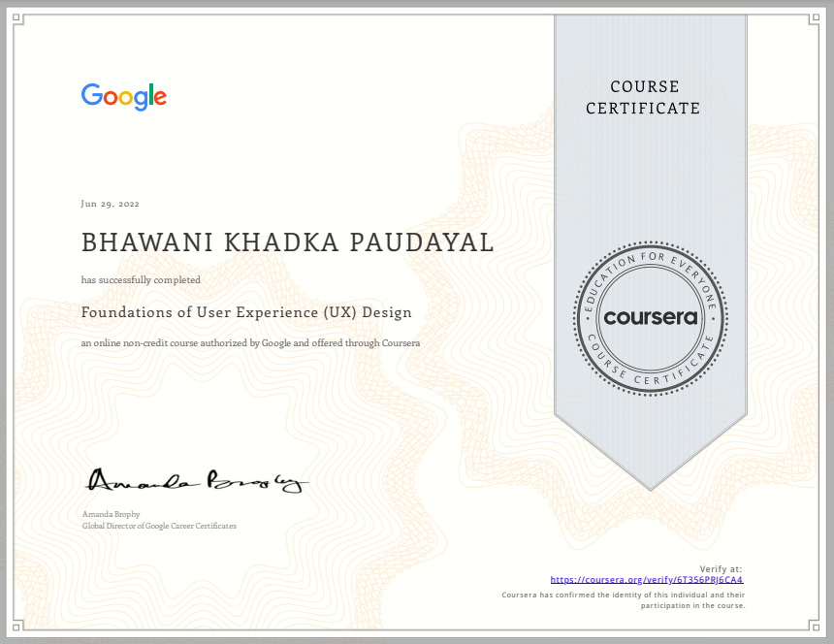Click the top-left corner ornament of certificate border
The width and height of the screenshot is (834, 644).
tap(20, 20)
